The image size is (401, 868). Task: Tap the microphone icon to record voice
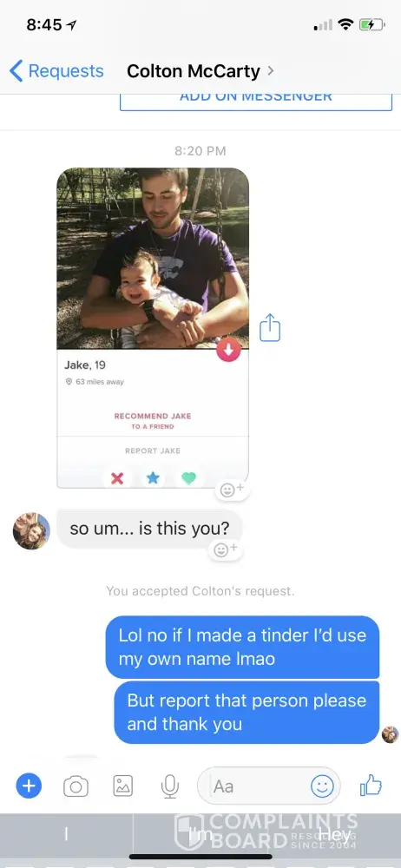click(x=170, y=786)
